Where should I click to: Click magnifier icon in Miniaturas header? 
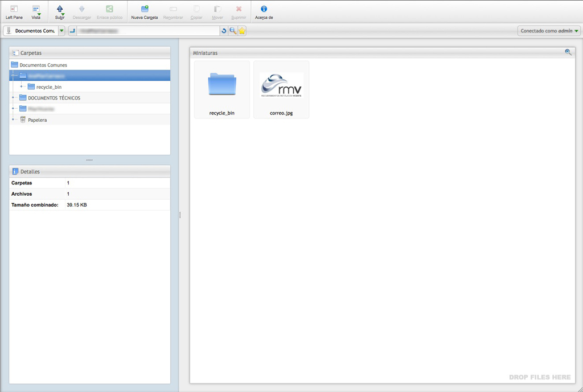pos(568,52)
